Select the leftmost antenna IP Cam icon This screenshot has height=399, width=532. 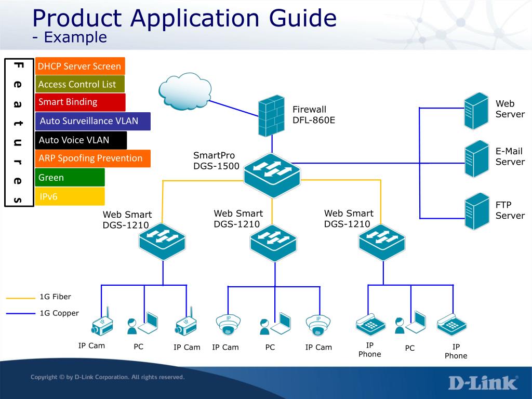[102, 322]
